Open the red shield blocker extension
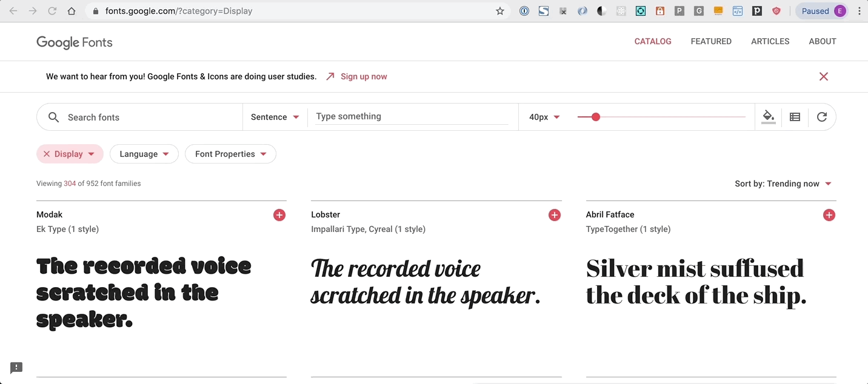 pyautogui.click(x=776, y=11)
